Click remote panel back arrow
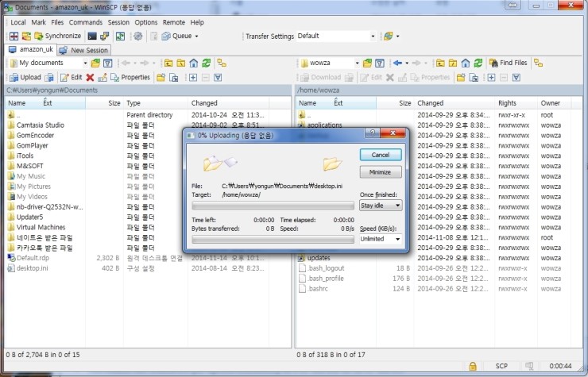588x377 pixels. click(x=398, y=63)
